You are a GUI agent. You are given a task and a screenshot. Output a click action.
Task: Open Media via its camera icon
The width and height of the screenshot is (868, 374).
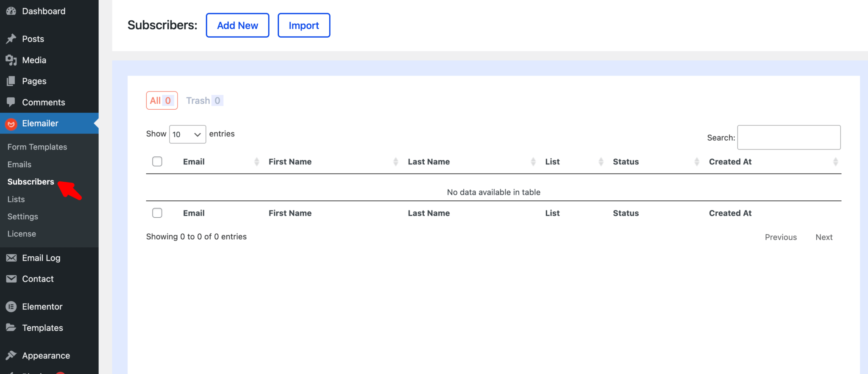point(11,60)
